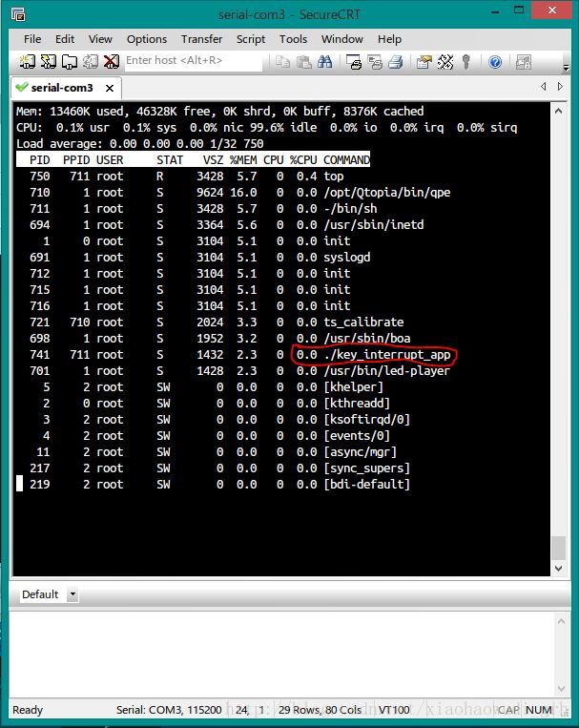Open Help with the blue question icon

[x=495, y=61]
